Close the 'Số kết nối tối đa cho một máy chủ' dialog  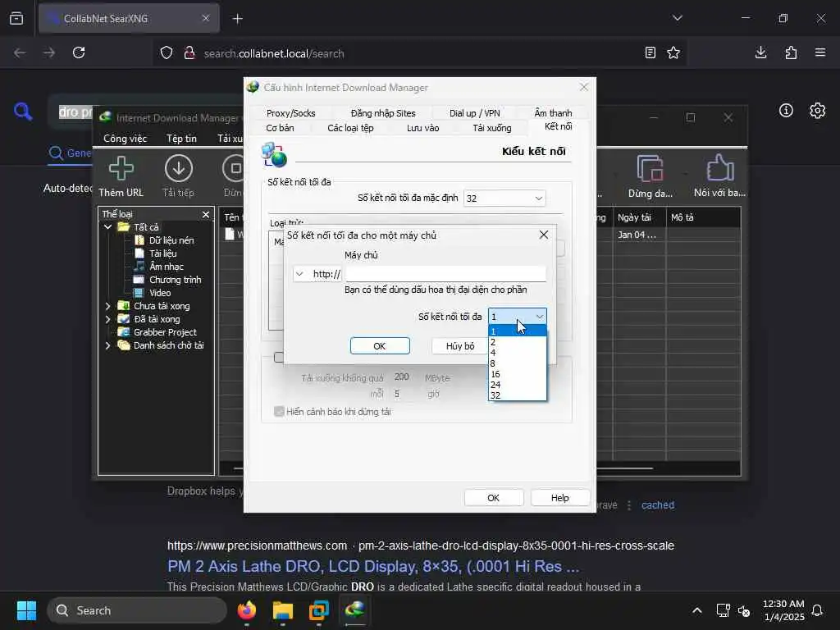pos(544,235)
